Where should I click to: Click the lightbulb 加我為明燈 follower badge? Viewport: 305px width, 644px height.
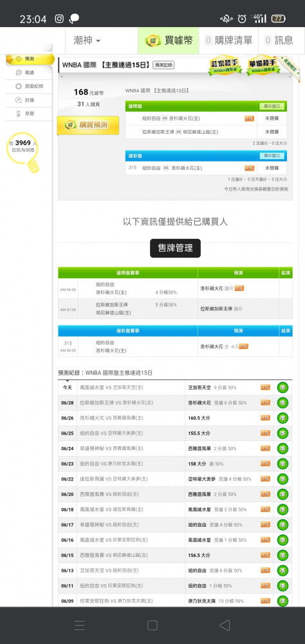click(x=24, y=151)
